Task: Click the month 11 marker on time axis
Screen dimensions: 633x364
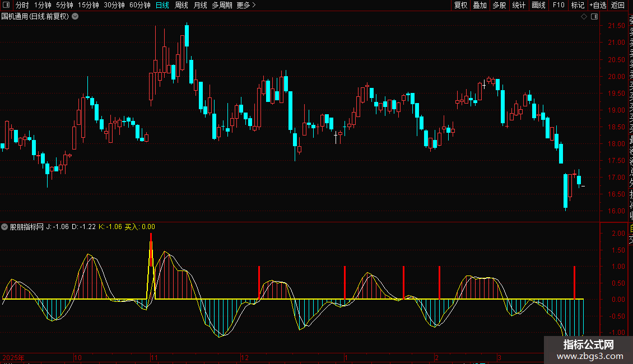Action: (x=154, y=357)
